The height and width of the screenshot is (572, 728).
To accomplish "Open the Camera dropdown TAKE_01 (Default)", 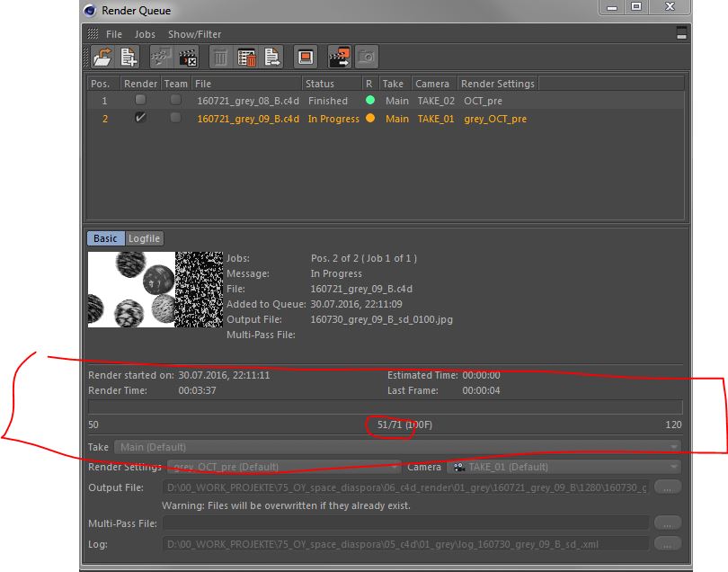I will [x=564, y=467].
